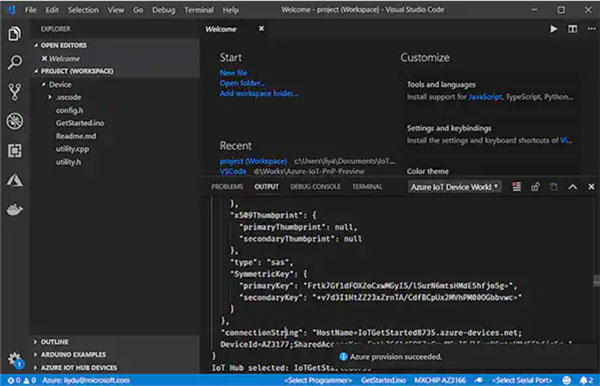Switch to the Debug Console tab
Screen dimensions: 600x386
coord(315,187)
